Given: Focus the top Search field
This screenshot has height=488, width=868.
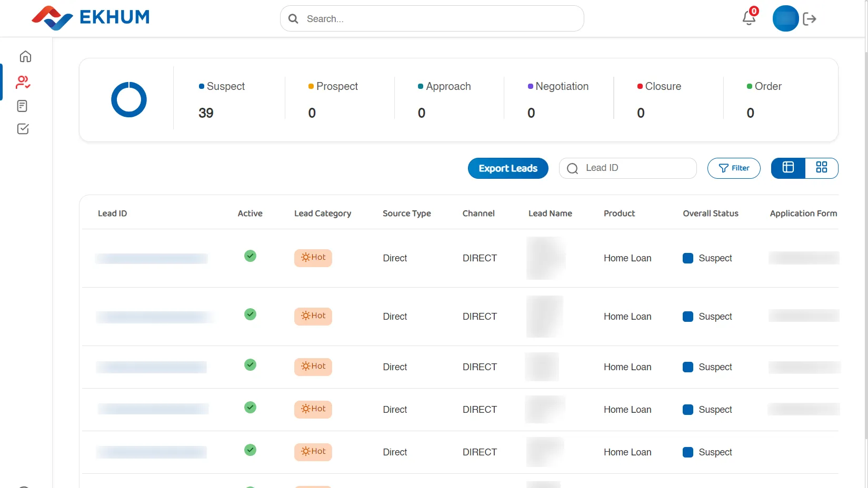Looking at the screenshot, I should pyautogui.click(x=432, y=18).
